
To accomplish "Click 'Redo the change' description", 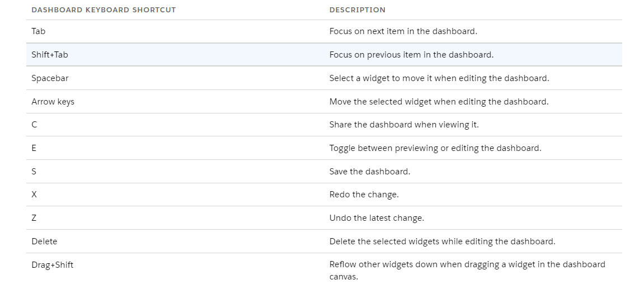I will point(364,195).
